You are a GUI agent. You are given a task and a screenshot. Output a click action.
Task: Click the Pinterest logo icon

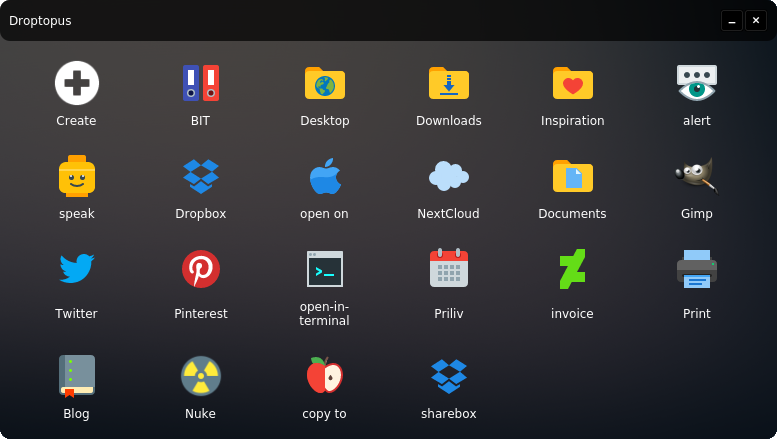coord(201,269)
